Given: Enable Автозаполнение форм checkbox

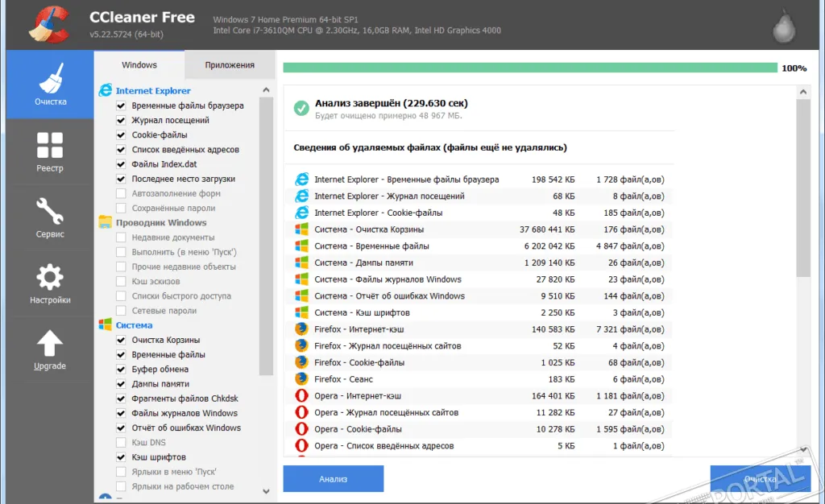Looking at the screenshot, I should [x=121, y=193].
